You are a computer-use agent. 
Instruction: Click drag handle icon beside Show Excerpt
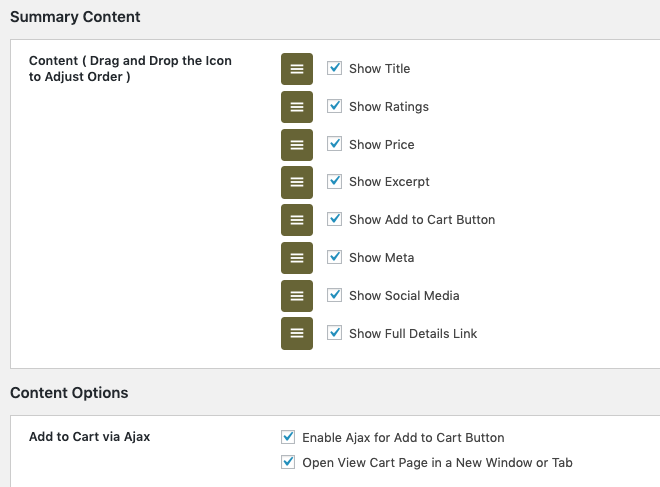click(297, 182)
